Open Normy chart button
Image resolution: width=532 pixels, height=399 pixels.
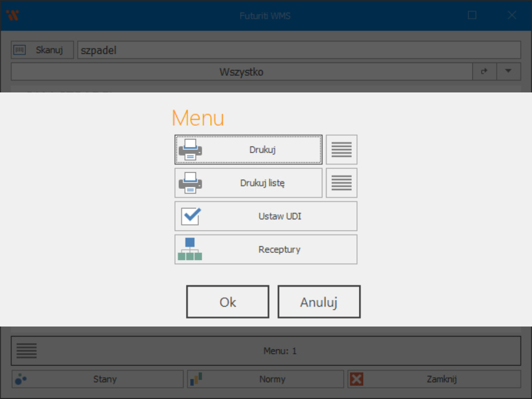tap(265, 379)
